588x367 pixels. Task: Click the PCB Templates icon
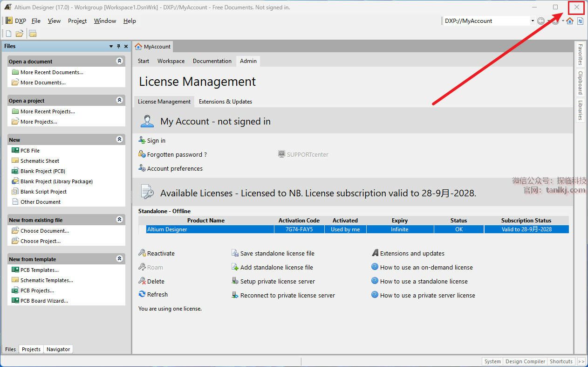(x=15, y=270)
